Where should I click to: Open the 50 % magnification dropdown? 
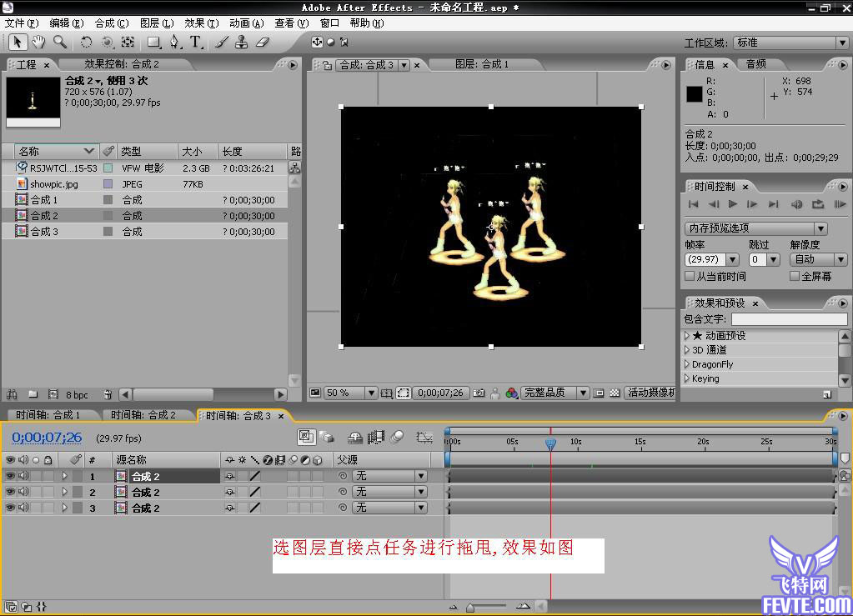click(350, 393)
